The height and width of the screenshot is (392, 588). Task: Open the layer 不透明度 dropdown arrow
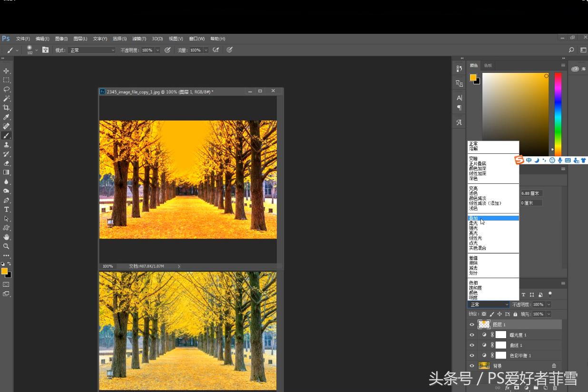549,304
